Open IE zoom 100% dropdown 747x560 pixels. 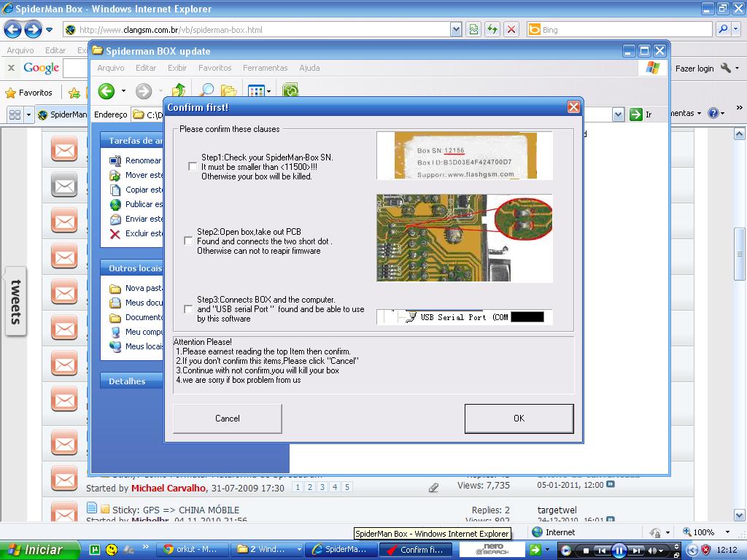point(727,532)
